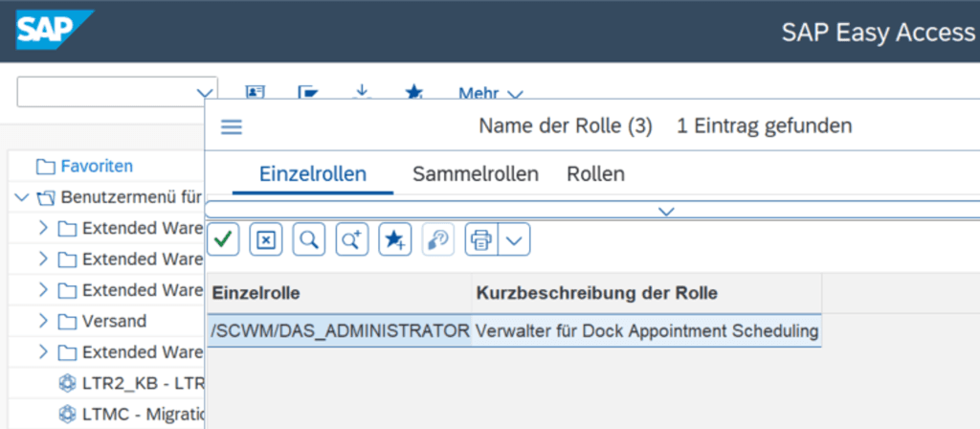980x429 pixels.
Task: Expand Extended Ware folder below Versand
Action: pos(43,352)
